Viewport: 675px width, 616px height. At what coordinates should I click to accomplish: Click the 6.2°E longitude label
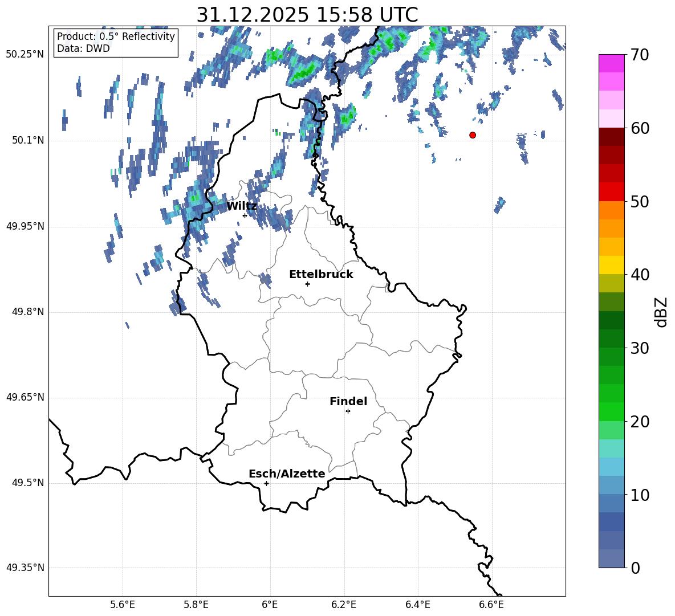pos(344,605)
